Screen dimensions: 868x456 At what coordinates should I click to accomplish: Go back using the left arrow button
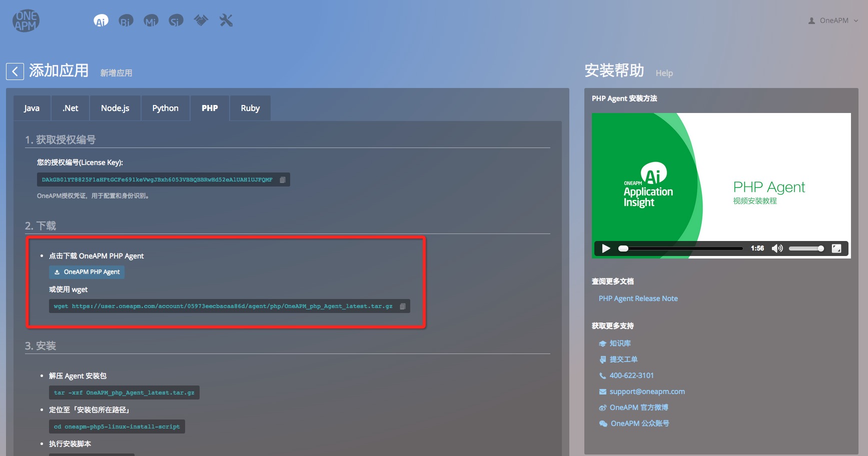[x=15, y=71]
